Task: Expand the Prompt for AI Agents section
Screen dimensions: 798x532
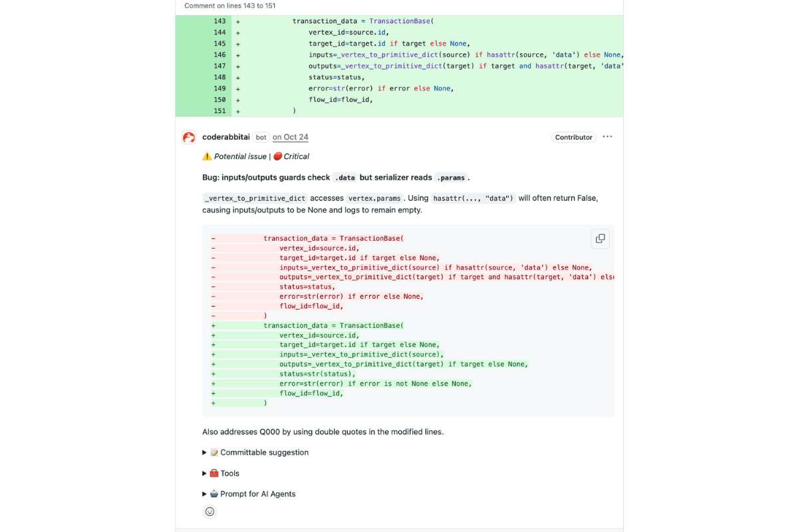Action: [x=205, y=494]
